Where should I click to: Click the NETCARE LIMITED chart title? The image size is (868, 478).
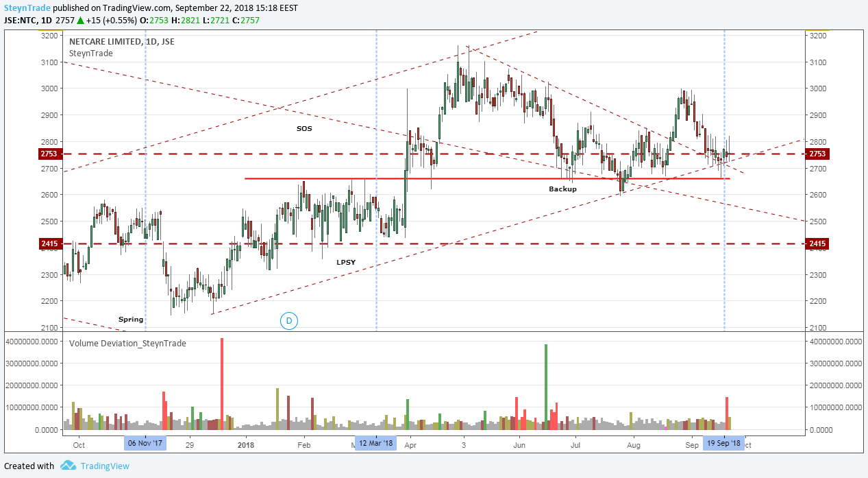click(x=121, y=41)
